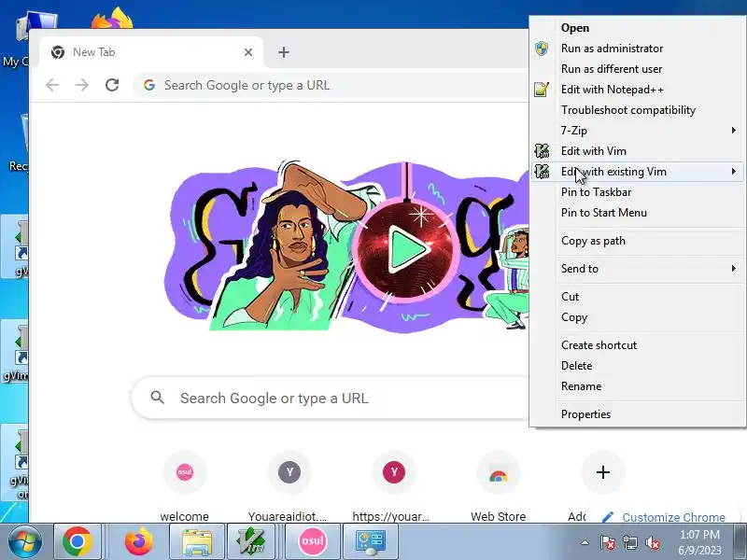Open the Web Store shortcut tile
This screenshot has height=560, width=747.
coord(498,486)
